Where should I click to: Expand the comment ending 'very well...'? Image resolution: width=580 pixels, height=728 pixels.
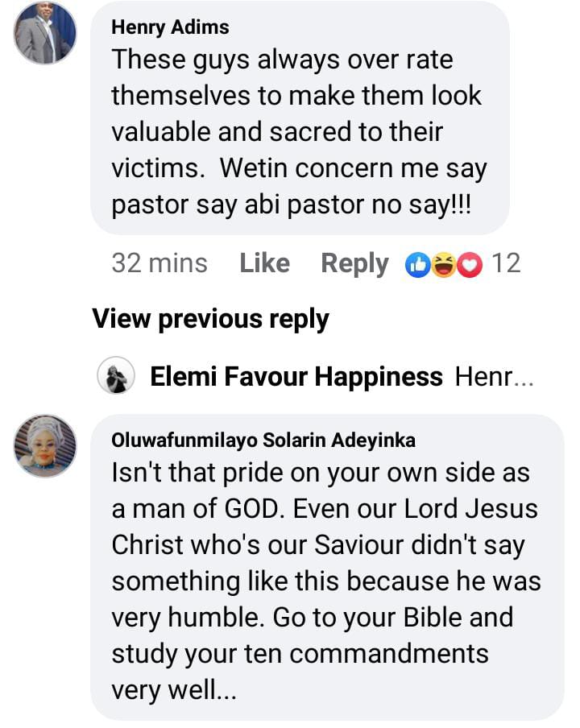[x=174, y=689]
